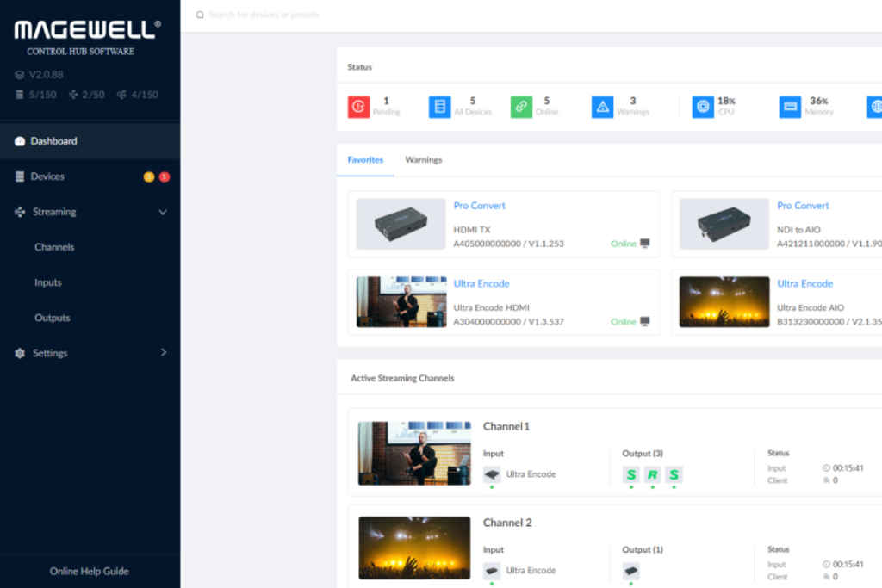Click the Warnings triangle status icon
The height and width of the screenshot is (588, 882).
click(602, 107)
